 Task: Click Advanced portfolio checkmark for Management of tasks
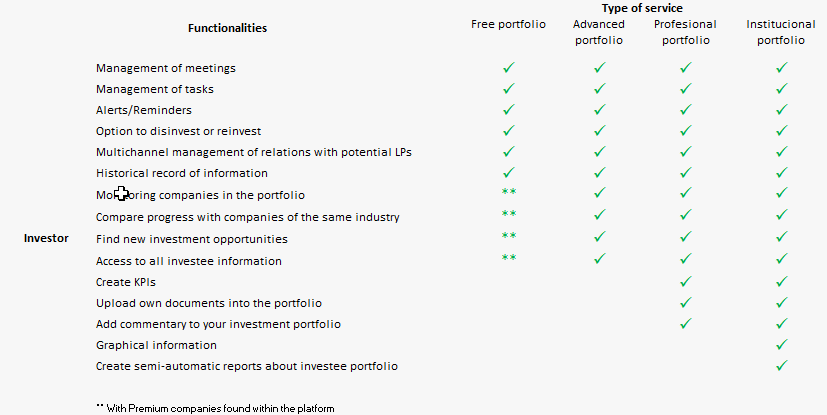(x=599, y=90)
